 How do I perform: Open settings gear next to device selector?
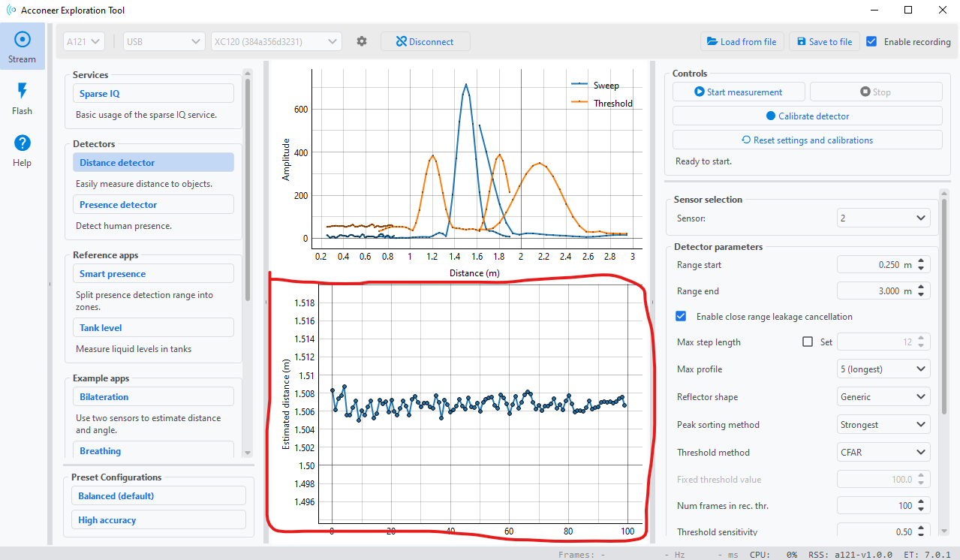362,41
